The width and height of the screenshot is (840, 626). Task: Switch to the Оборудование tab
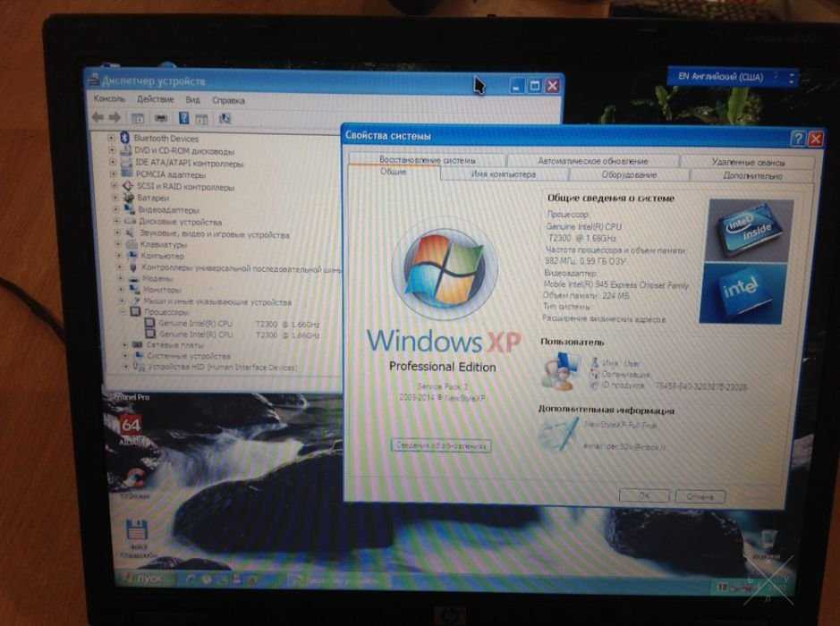[629, 174]
